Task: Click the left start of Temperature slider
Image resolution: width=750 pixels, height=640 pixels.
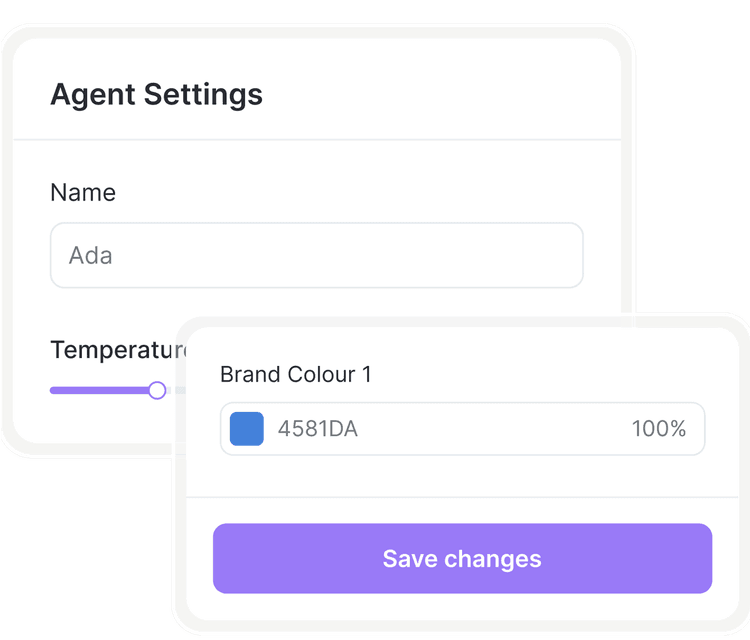Action: click(x=54, y=390)
